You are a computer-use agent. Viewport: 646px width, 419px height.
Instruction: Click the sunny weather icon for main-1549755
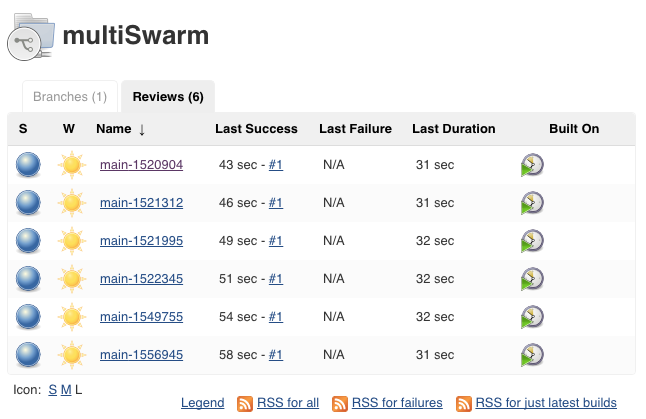72,317
